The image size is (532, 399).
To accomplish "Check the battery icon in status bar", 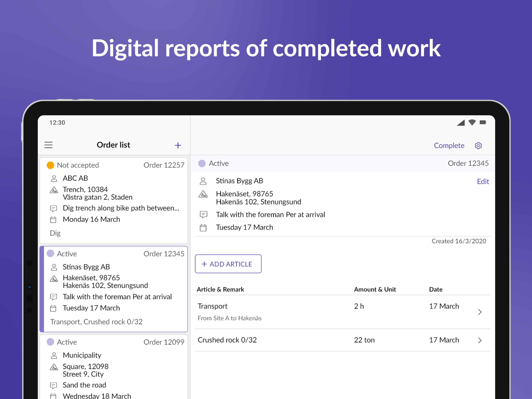I will pyautogui.click(x=483, y=123).
